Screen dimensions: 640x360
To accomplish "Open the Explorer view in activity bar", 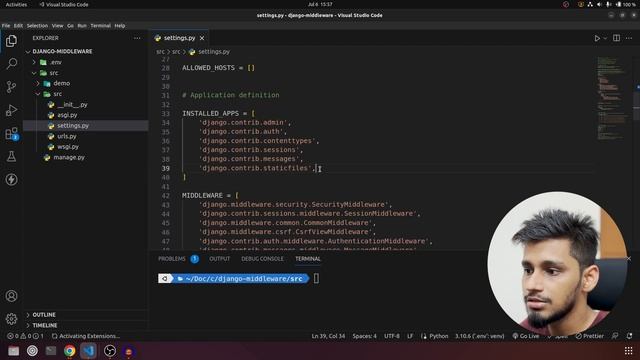I will pos(11,41).
